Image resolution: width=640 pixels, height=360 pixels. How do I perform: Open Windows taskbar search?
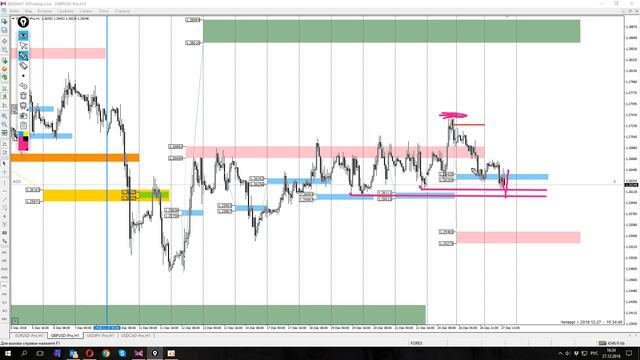point(24,353)
